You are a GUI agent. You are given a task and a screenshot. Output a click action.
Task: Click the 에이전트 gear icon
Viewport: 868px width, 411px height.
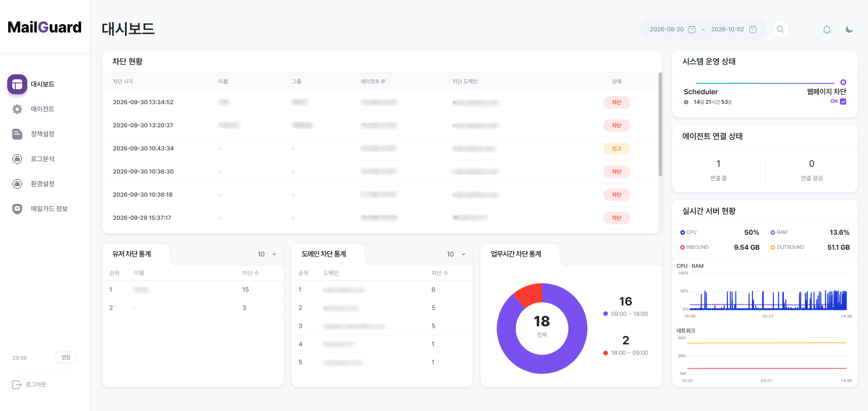pos(17,109)
